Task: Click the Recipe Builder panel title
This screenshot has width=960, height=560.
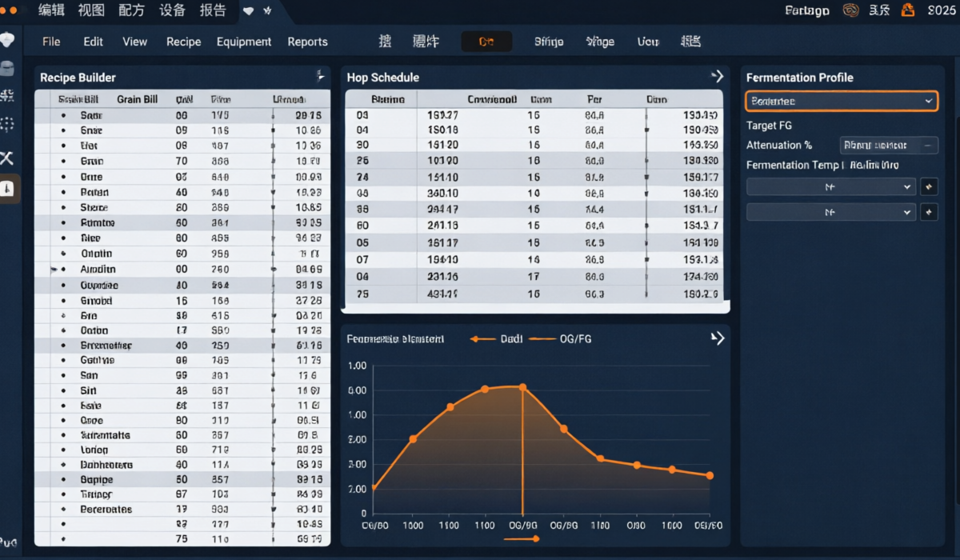Action: pyautogui.click(x=78, y=78)
